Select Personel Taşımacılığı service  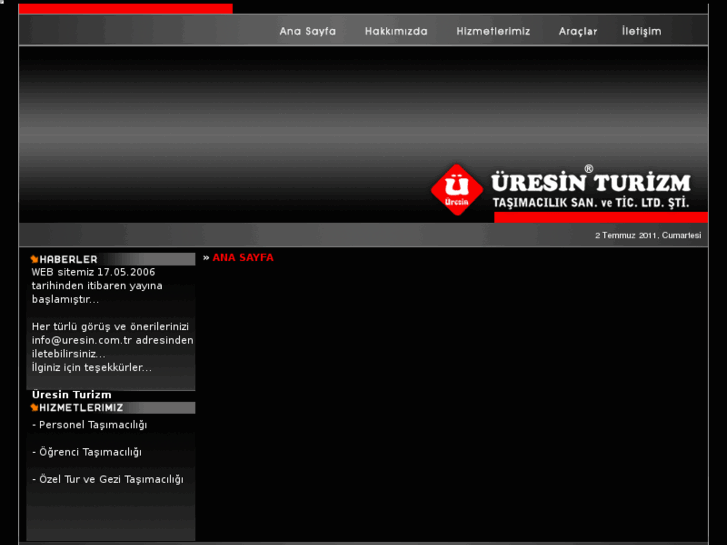pos(93,425)
